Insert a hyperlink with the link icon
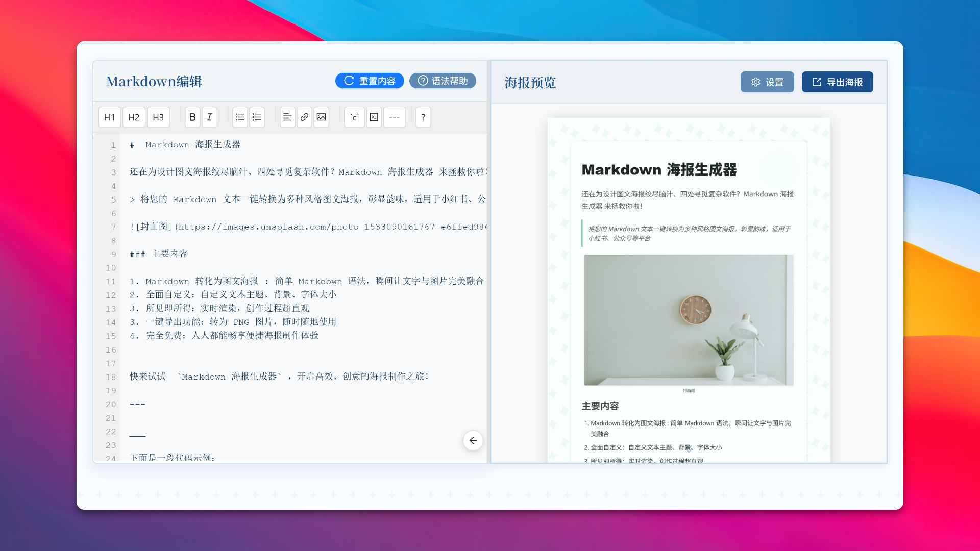Screen dimensions: 980x551 point(304,117)
